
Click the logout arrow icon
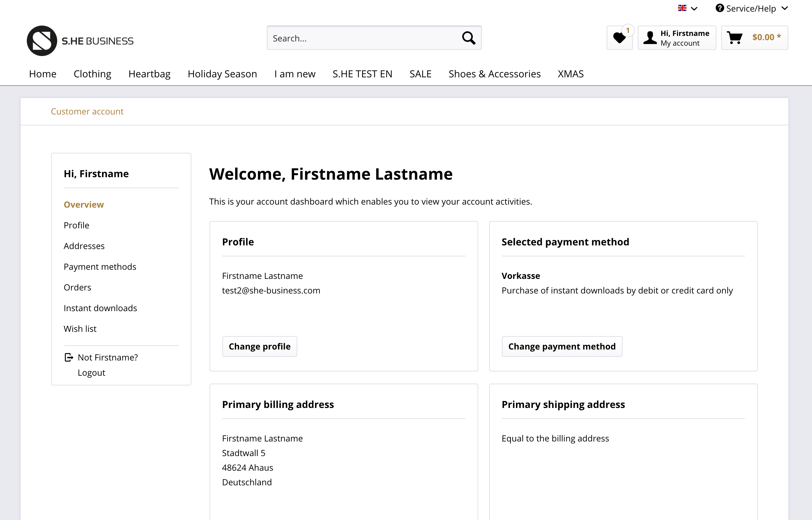[x=69, y=357]
